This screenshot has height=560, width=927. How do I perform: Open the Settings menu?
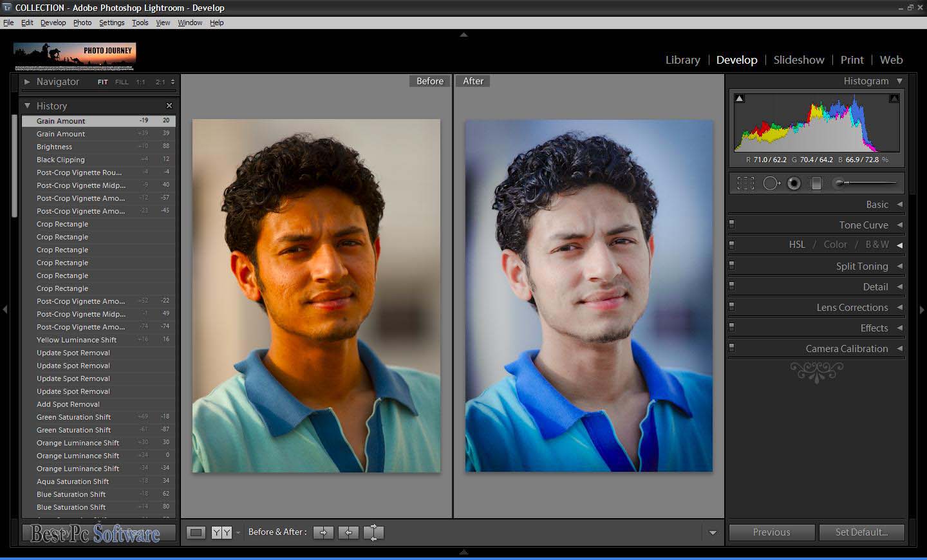click(x=111, y=23)
